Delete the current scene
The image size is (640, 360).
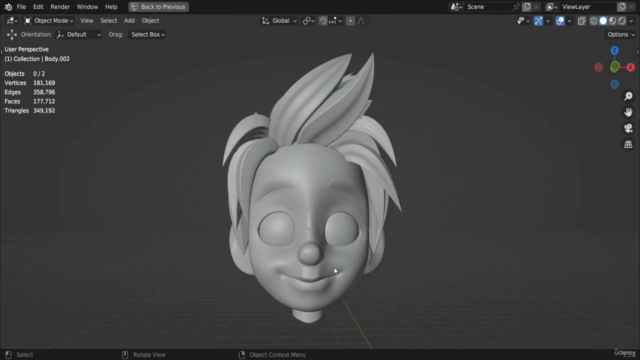(x=536, y=7)
